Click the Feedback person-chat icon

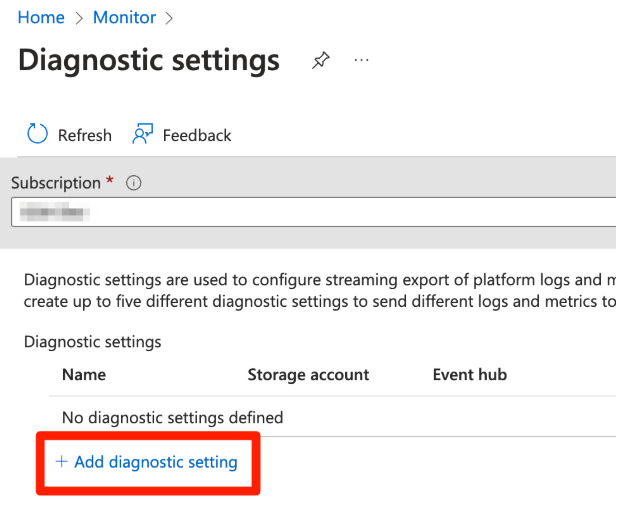pyautogui.click(x=143, y=135)
